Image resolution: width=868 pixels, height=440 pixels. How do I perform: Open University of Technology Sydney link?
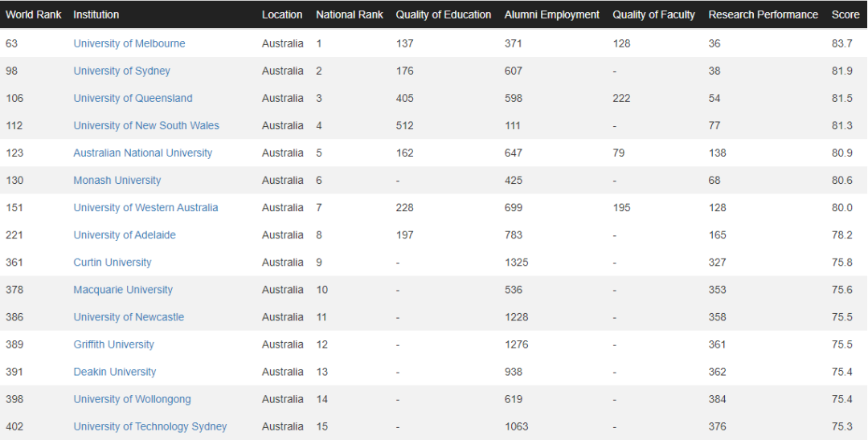pos(149,426)
